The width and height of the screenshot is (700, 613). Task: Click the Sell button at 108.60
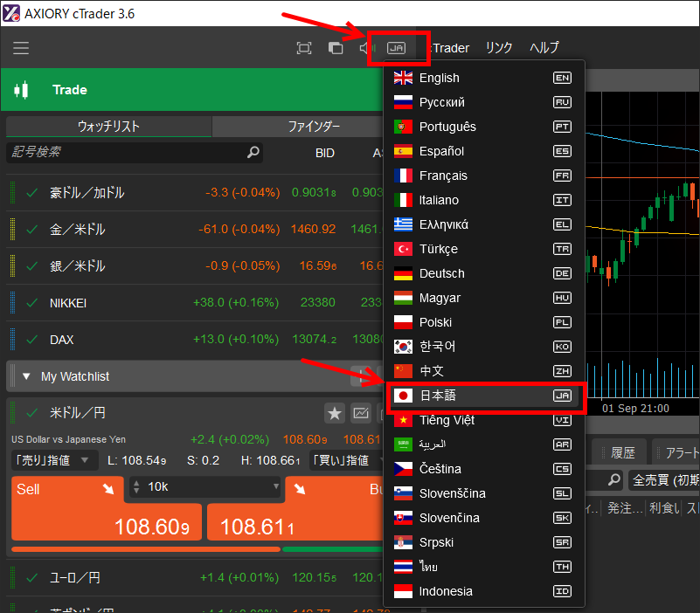click(107, 515)
